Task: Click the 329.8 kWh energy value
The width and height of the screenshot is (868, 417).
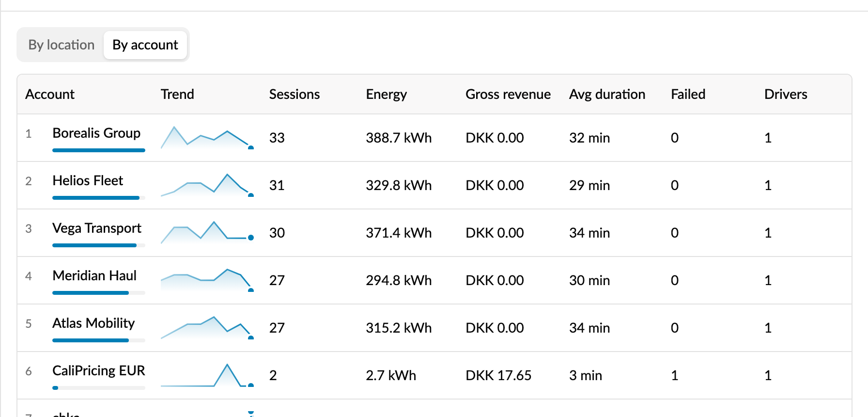Action: click(x=399, y=185)
